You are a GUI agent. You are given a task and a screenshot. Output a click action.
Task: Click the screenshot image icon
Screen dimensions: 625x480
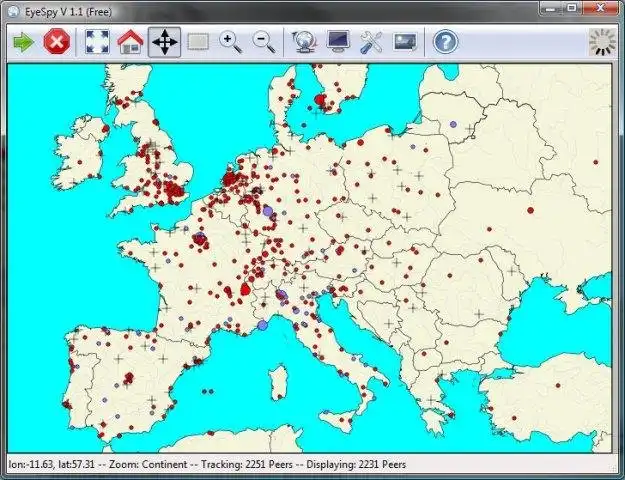[405, 42]
